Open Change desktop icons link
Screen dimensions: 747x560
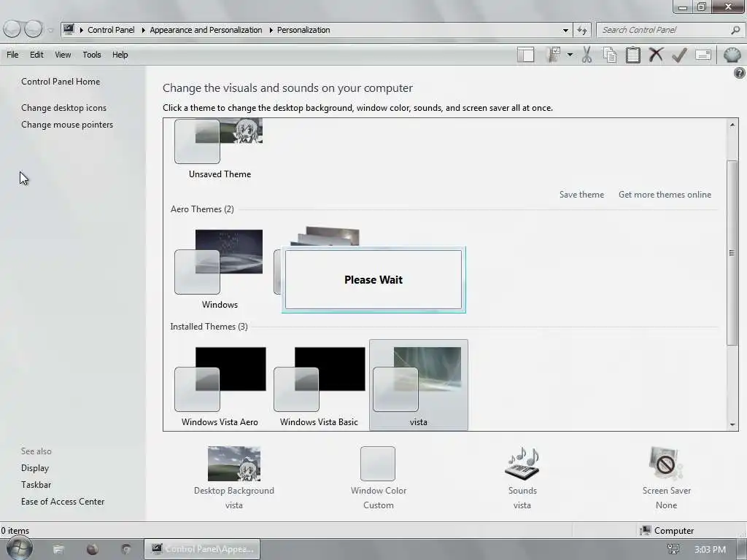tap(64, 108)
